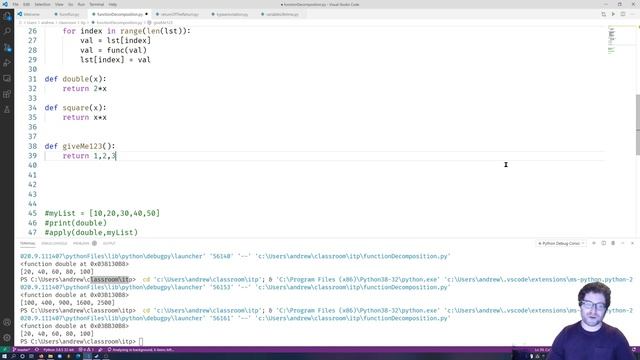This screenshot has height=360, width=640.
Task: Click the minimap code overview
Action: pos(611,41)
